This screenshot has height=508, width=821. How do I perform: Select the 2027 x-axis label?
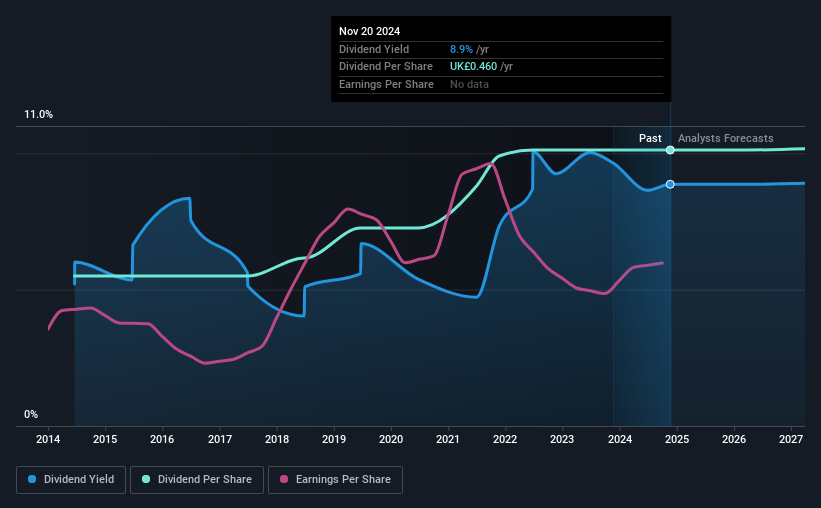791,439
